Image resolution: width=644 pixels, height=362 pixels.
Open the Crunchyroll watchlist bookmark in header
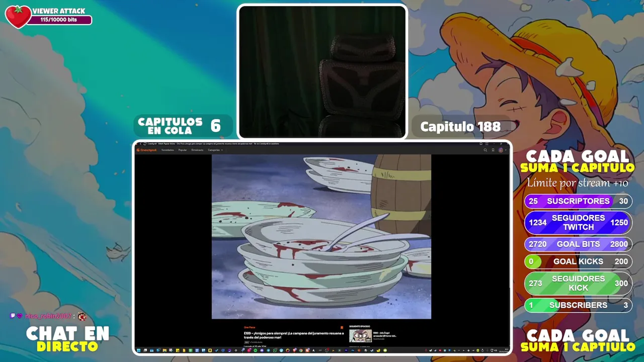493,150
